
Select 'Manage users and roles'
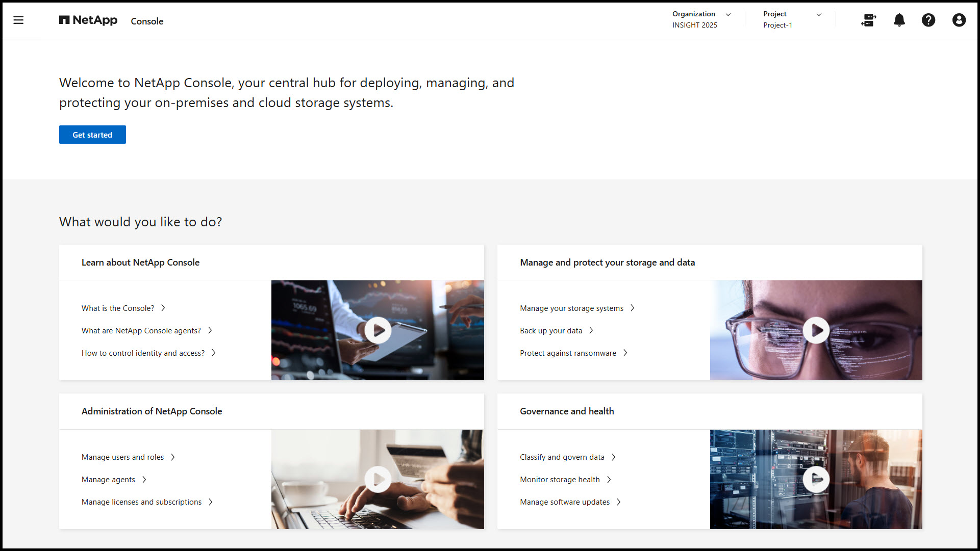(x=123, y=457)
